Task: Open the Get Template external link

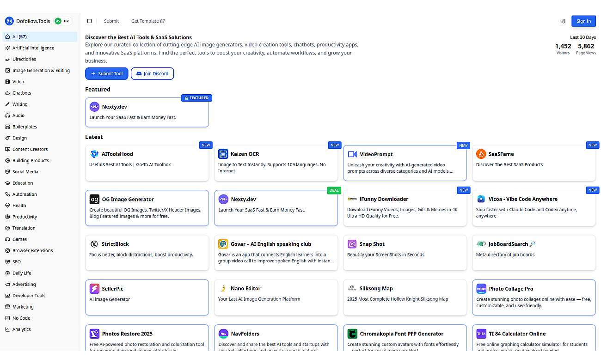Action: tap(148, 21)
